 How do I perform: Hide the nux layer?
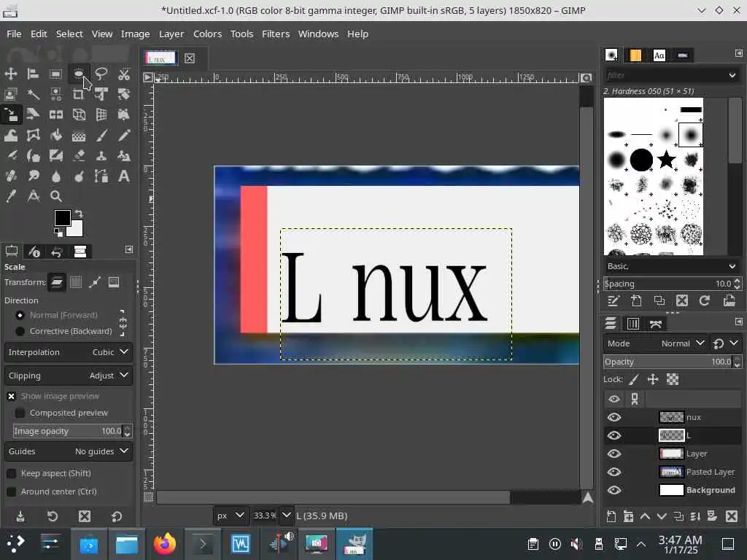614,417
